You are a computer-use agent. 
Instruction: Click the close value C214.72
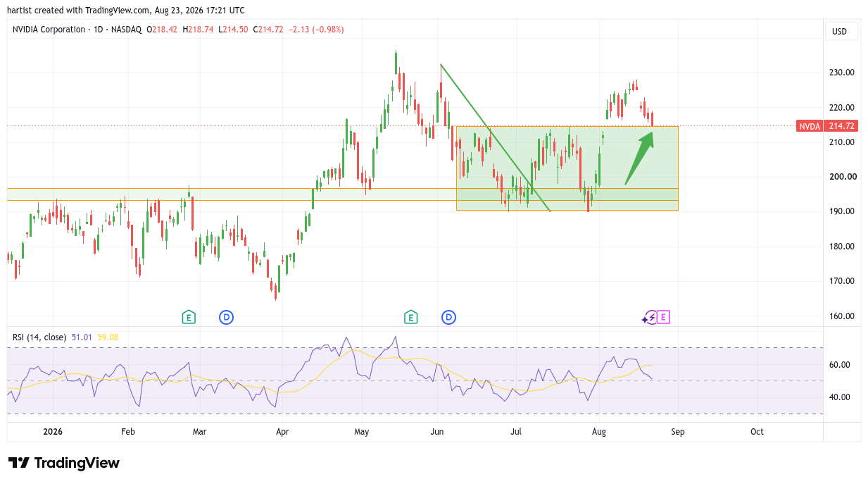pyautogui.click(x=268, y=30)
